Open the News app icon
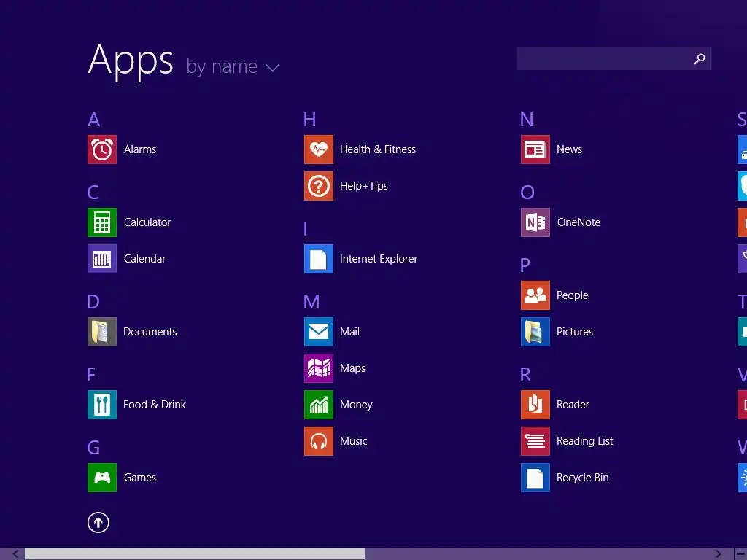 pyautogui.click(x=535, y=149)
